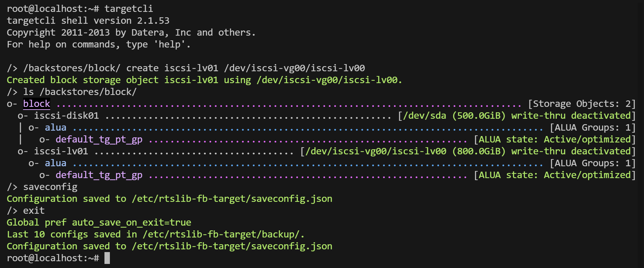
Task: Select default_tg_pt_gp beneath iscsi-disk01's alua
Action: pyautogui.click(x=99, y=139)
